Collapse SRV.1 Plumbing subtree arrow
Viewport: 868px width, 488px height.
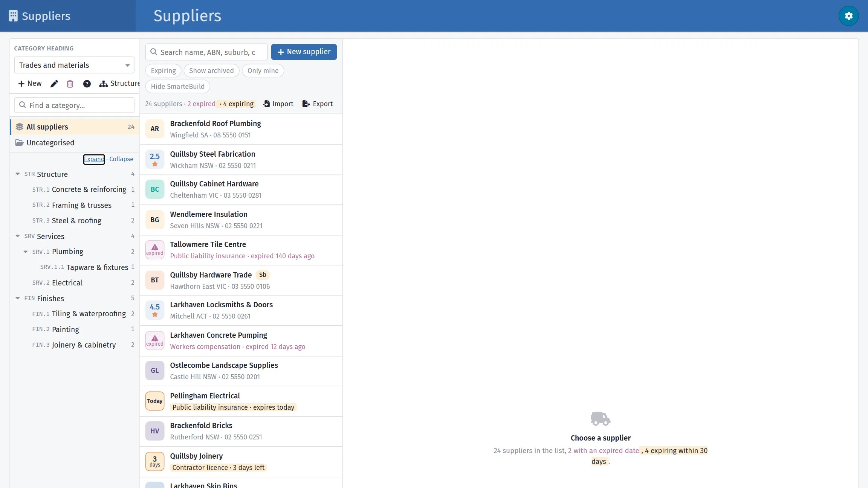coord(26,252)
